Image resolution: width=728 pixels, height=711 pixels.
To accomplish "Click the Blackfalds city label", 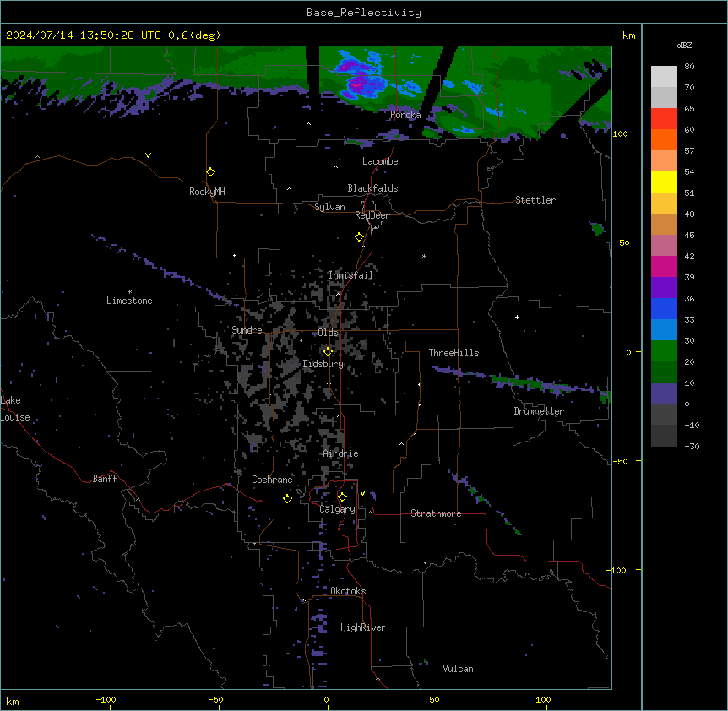I will pyautogui.click(x=372, y=188).
